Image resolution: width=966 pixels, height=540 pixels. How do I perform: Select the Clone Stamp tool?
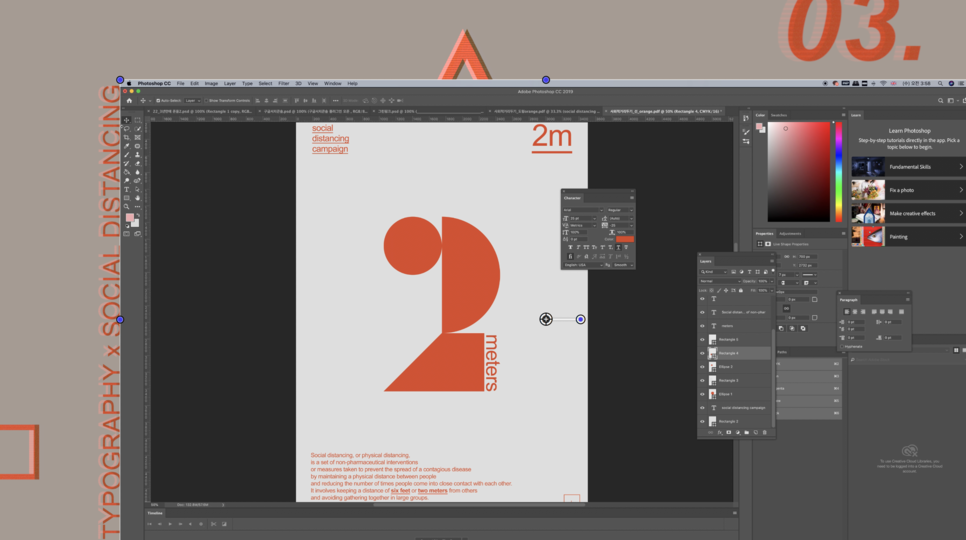pos(137,155)
